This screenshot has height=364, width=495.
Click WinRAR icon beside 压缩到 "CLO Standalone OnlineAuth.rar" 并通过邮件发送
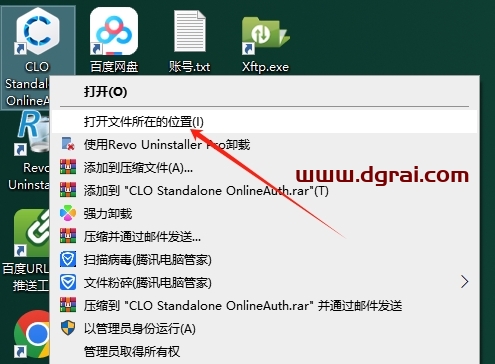68,305
